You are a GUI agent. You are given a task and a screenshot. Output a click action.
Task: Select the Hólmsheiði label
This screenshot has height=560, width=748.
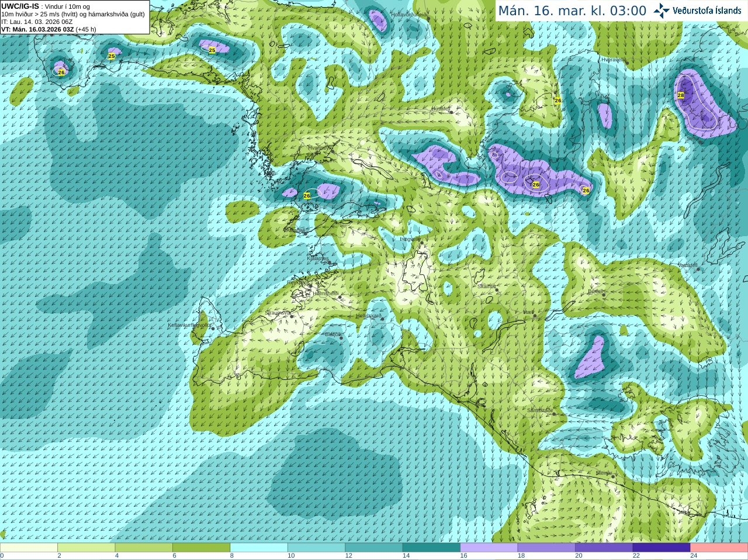click(x=325, y=293)
